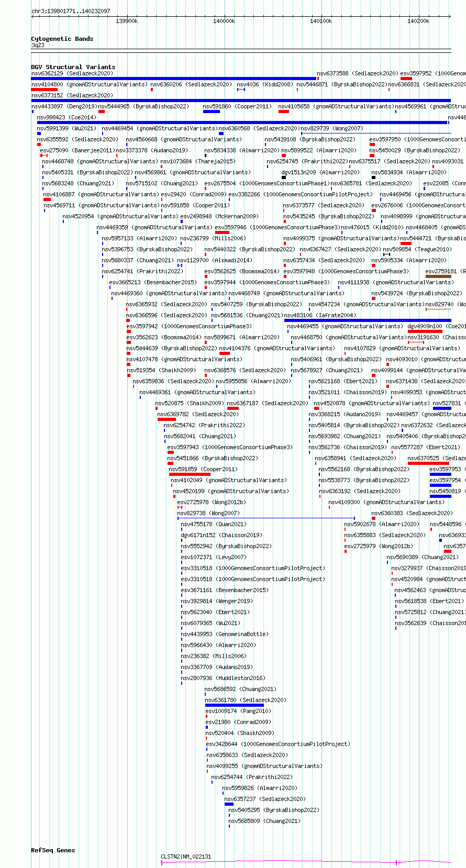Select variant nsv476015 (Kidd2010)
The width and height of the screenshot is (466, 868).
[x=372, y=227]
